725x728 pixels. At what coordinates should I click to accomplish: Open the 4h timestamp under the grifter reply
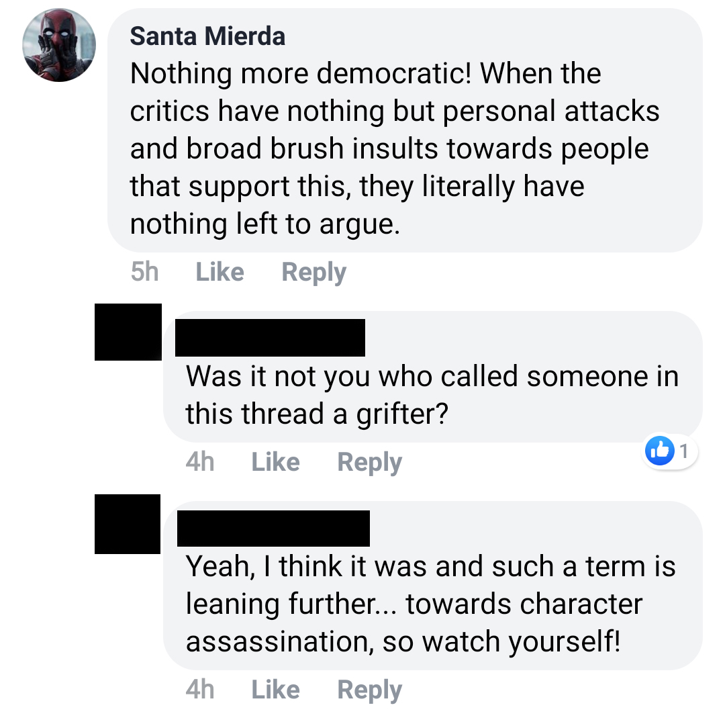(200, 462)
